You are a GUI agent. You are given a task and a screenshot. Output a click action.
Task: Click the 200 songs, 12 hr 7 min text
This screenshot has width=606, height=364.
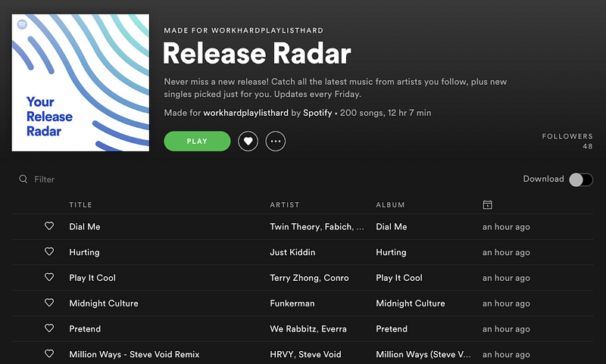[386, 113]
